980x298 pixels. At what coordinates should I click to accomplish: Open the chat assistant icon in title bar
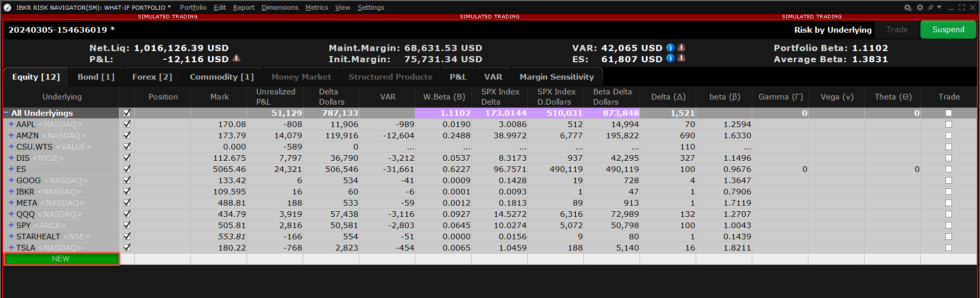coord(908,8)
